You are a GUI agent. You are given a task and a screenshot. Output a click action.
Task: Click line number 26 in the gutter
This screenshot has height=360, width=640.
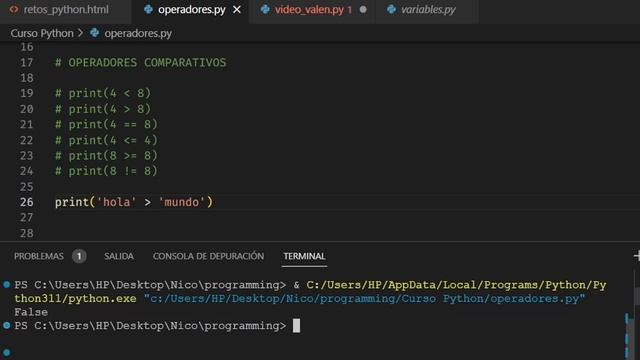click(27, 202)
